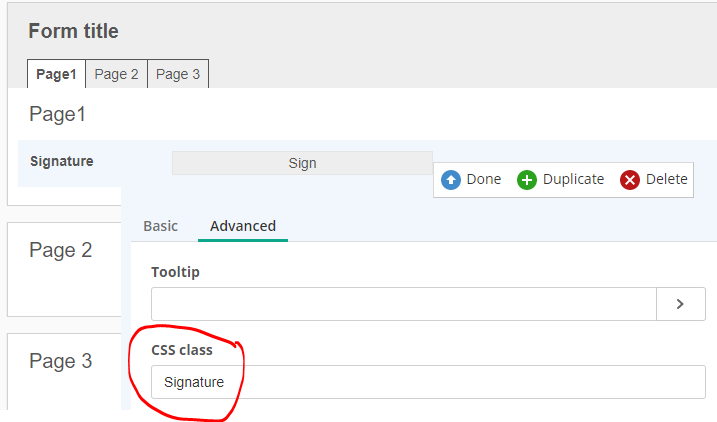Select the Signature field label
This screenshot has width=717, height=422.
[62, 161]
